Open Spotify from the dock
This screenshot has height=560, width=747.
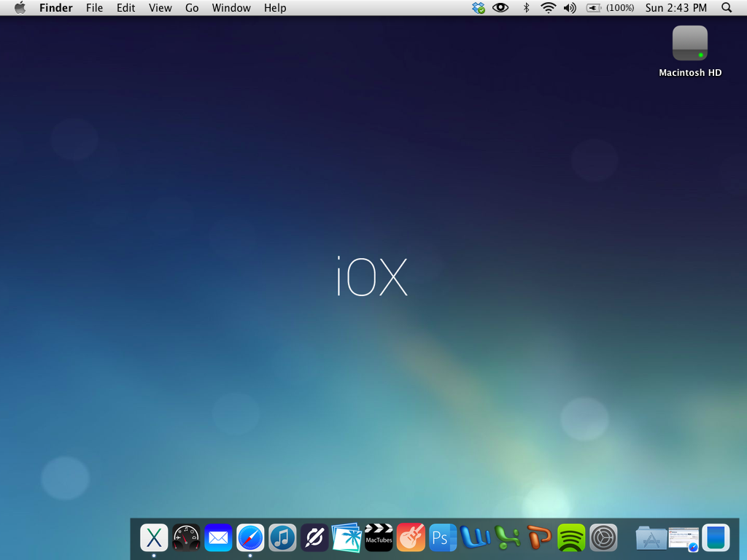click(571, 537)
